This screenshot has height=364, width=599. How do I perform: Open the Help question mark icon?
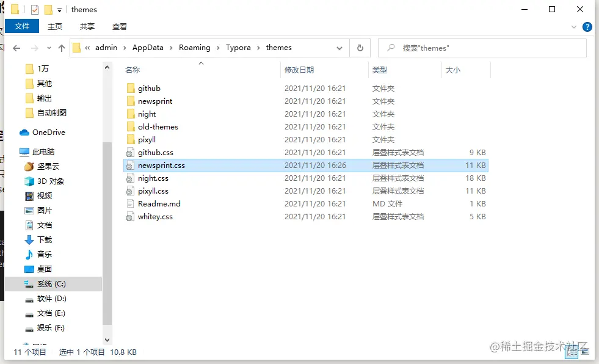coord(587,27)
